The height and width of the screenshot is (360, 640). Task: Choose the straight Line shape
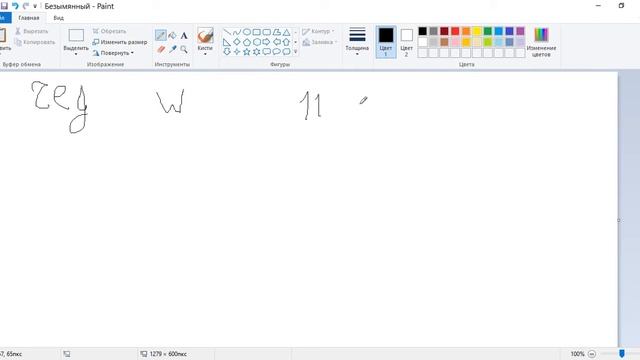[227, 32]
